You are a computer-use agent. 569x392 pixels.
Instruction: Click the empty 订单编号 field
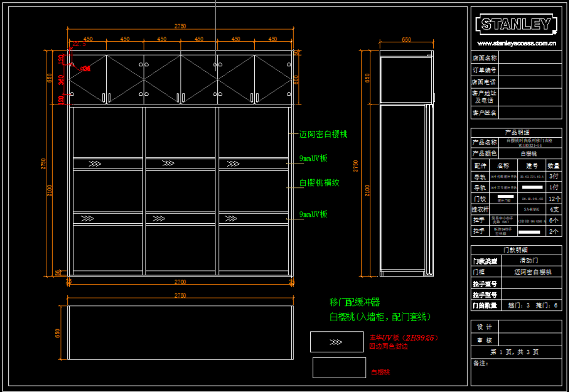click(x=530, y=70)
